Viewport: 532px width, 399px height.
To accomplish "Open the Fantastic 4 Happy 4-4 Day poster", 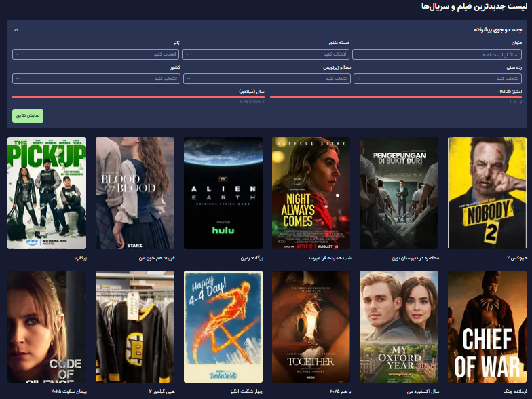I will pos(223,327).
